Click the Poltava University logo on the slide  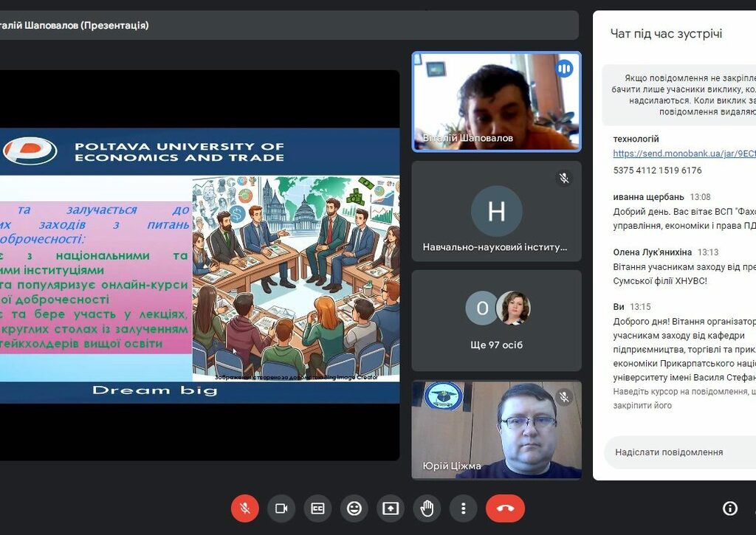[x=30, y=151]
